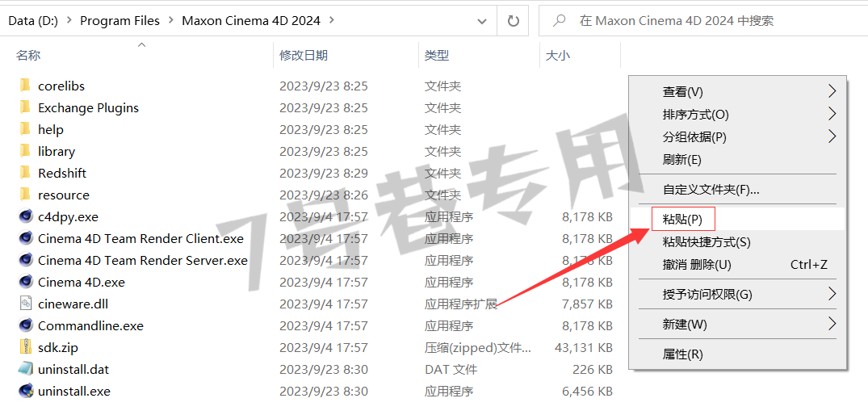Click the search magnifier icon

pos(560,21)
